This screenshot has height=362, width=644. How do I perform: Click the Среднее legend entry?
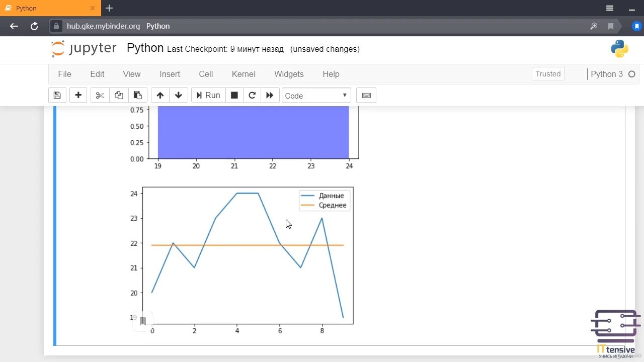(x=324, y=205)
